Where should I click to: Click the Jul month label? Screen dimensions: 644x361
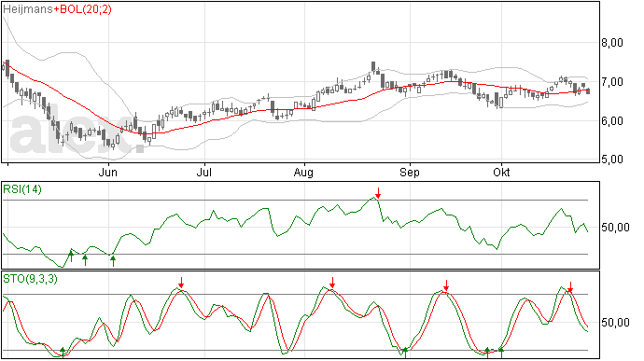[204, 172]
